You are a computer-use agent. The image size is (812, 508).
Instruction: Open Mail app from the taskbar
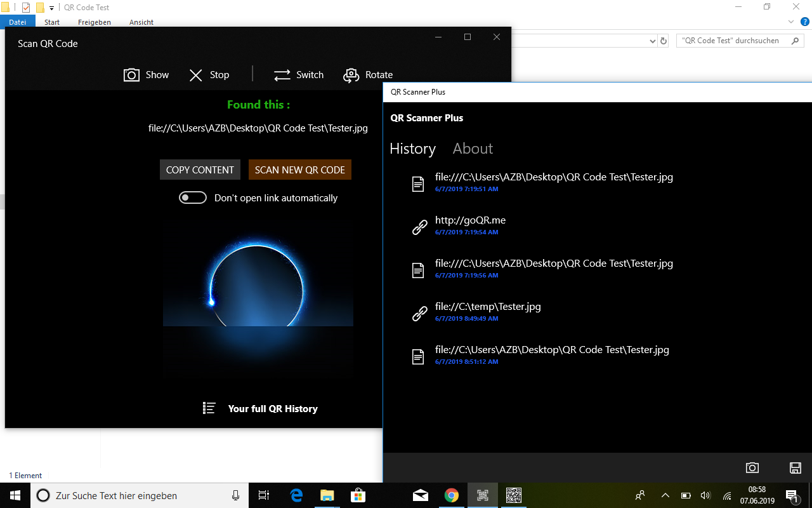[x=420, y=495]
